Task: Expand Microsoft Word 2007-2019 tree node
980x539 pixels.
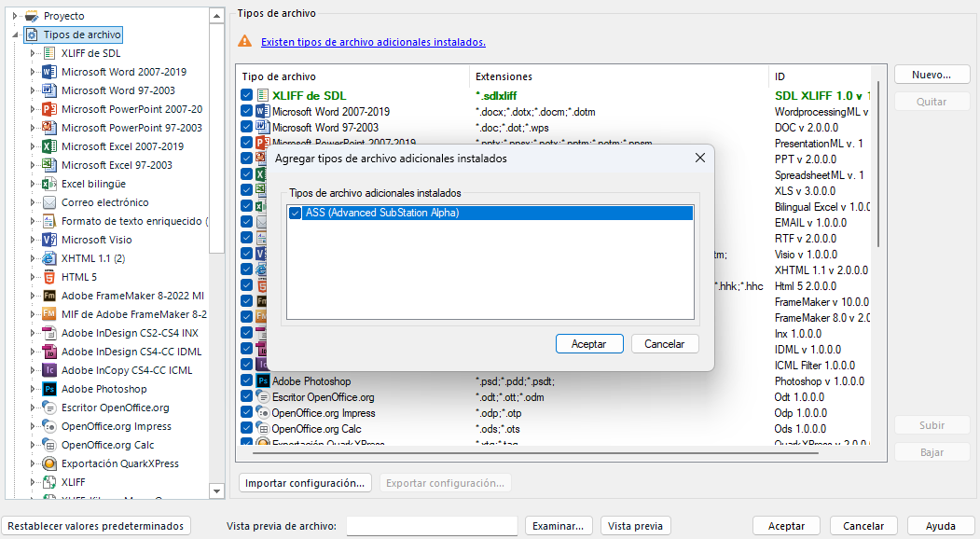Action: click(33, 72)
